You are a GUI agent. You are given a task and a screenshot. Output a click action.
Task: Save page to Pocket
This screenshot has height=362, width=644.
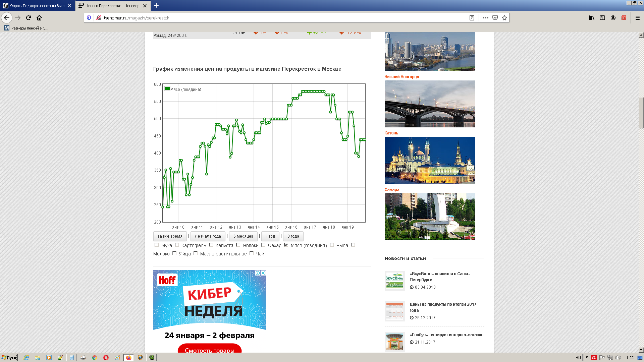tap(495, 18)
